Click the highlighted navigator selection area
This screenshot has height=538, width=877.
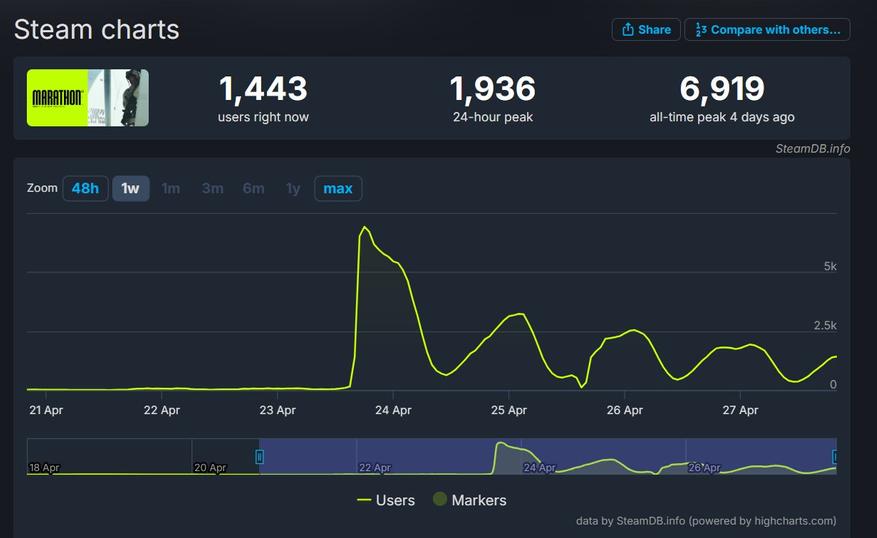tap(548, 456)
